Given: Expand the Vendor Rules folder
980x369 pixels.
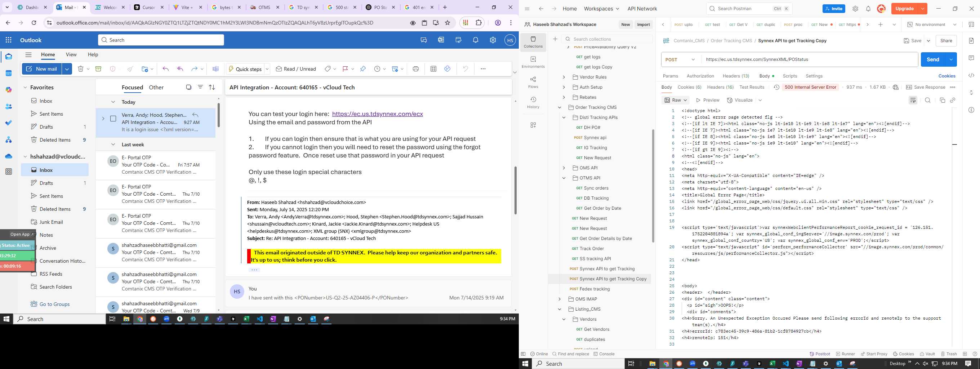Looking at the screenshot, I should 564,77.
